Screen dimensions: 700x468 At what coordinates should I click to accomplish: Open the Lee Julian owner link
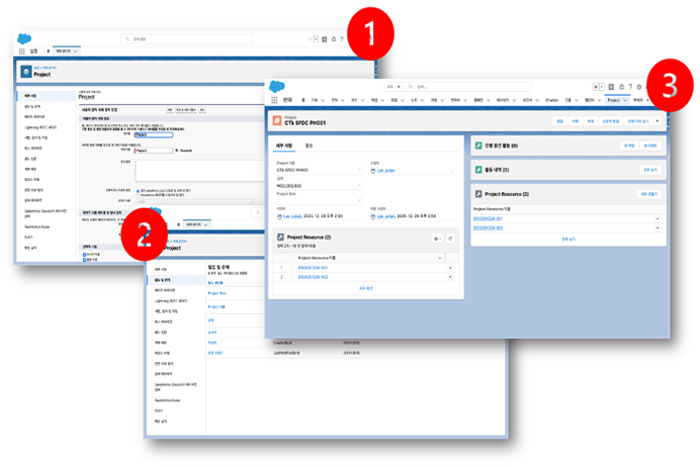[384, 172]
